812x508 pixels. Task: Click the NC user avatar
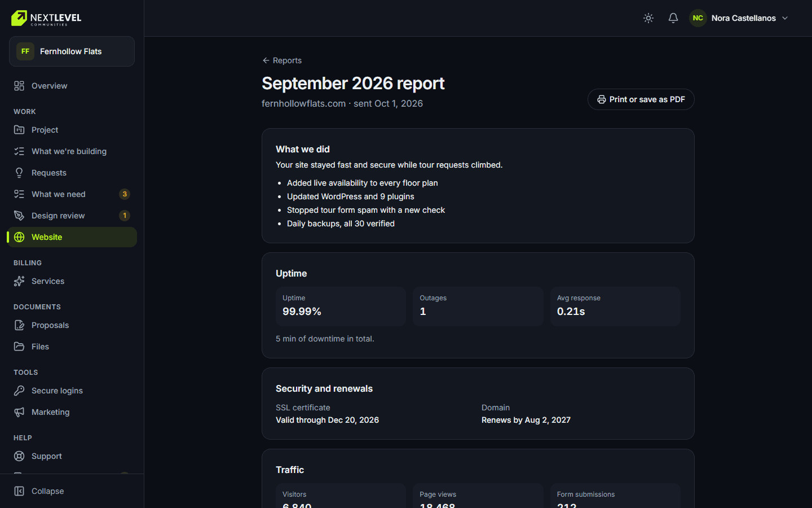(698, 18)
